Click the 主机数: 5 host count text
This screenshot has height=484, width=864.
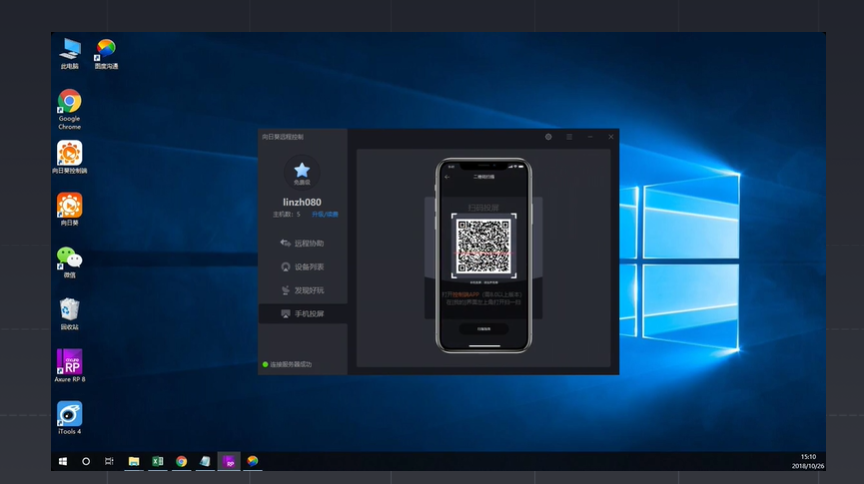pos(287,214)
